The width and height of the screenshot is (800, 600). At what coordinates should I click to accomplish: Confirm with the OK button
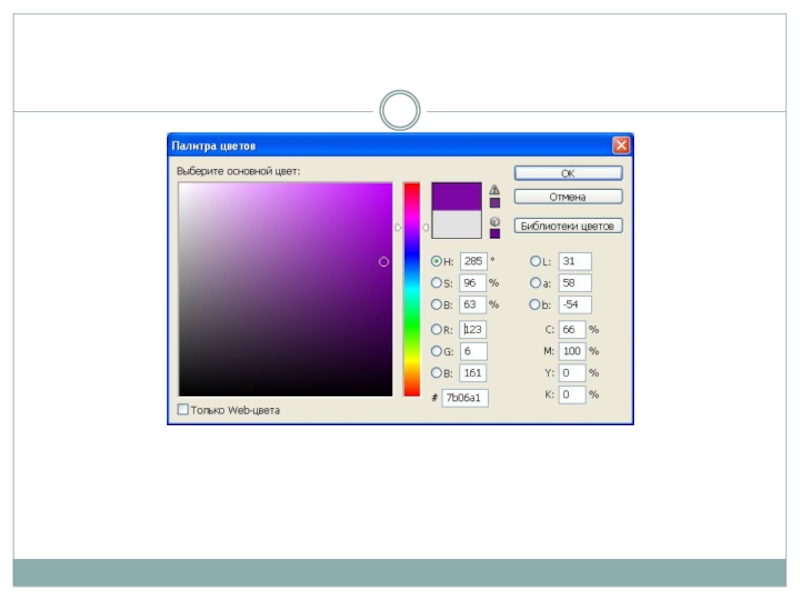coord(568,173)
